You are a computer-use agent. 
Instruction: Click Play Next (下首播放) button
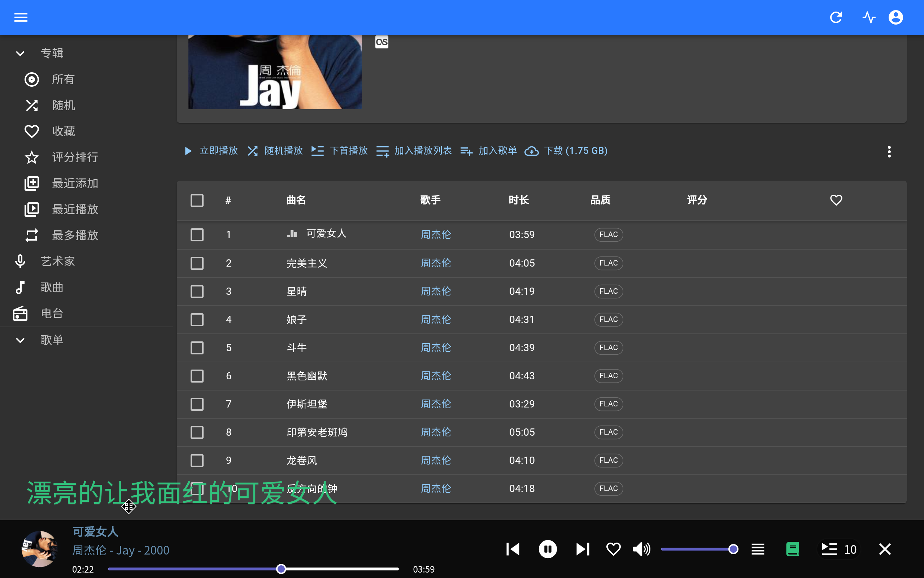tap(339, 151)
